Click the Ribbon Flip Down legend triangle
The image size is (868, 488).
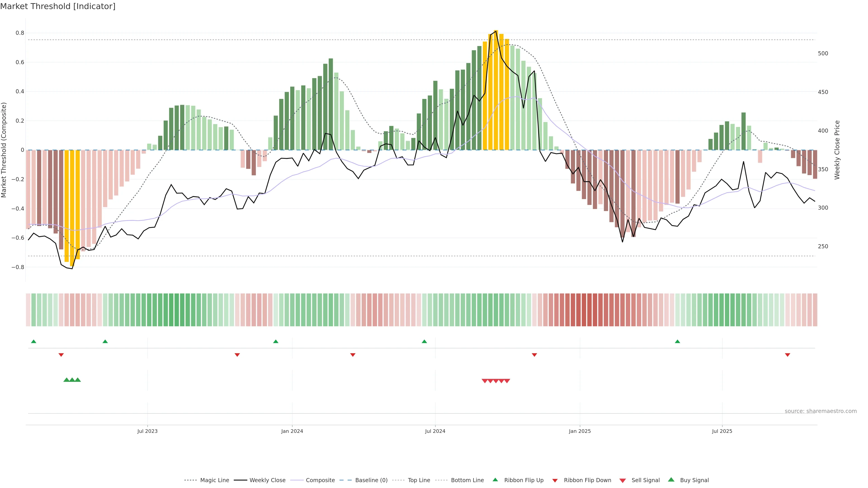click(x=555, y=481)
